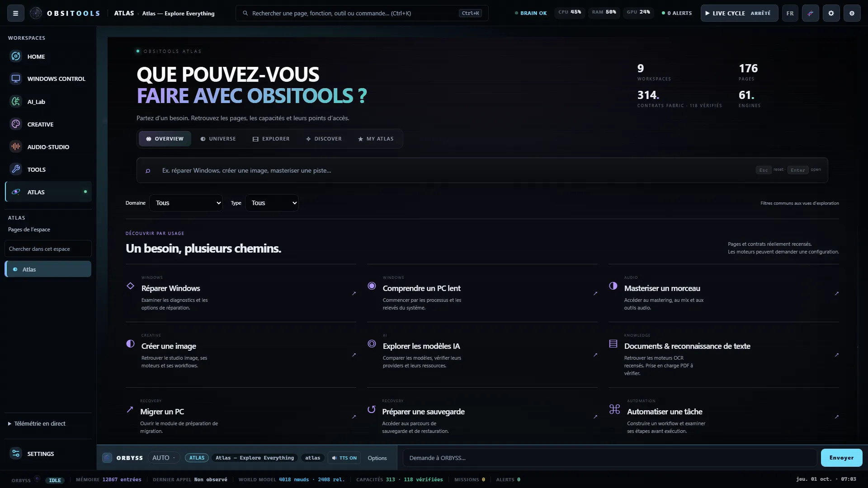868x488 pixels.
Task: Open Préparer une sauvegarde card
Action: 482,416
